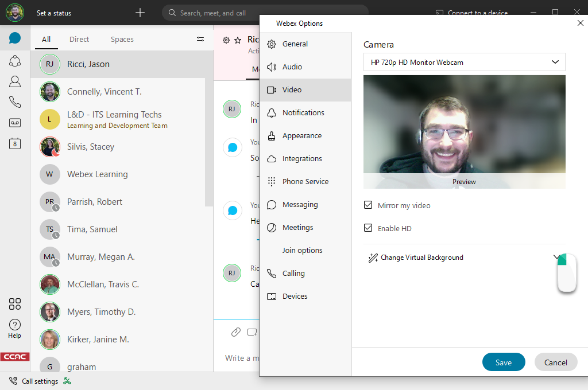Open Join options settings
588x390 pixels.
[305, 250]
